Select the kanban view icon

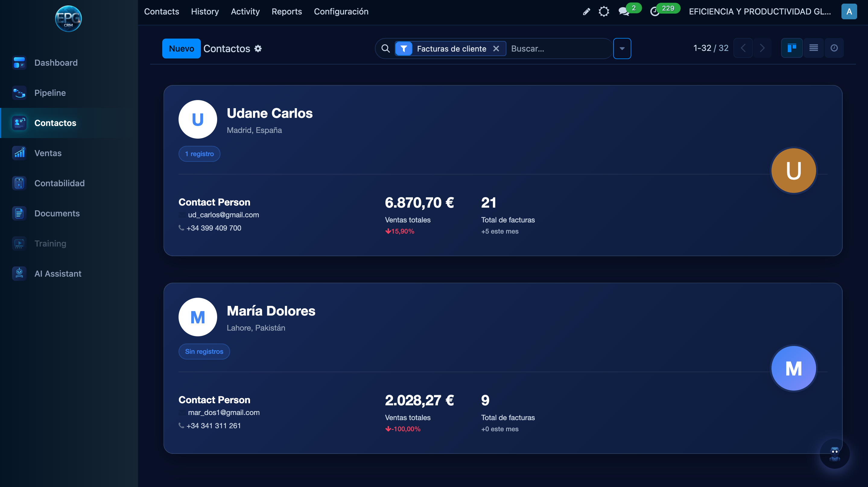792,48
